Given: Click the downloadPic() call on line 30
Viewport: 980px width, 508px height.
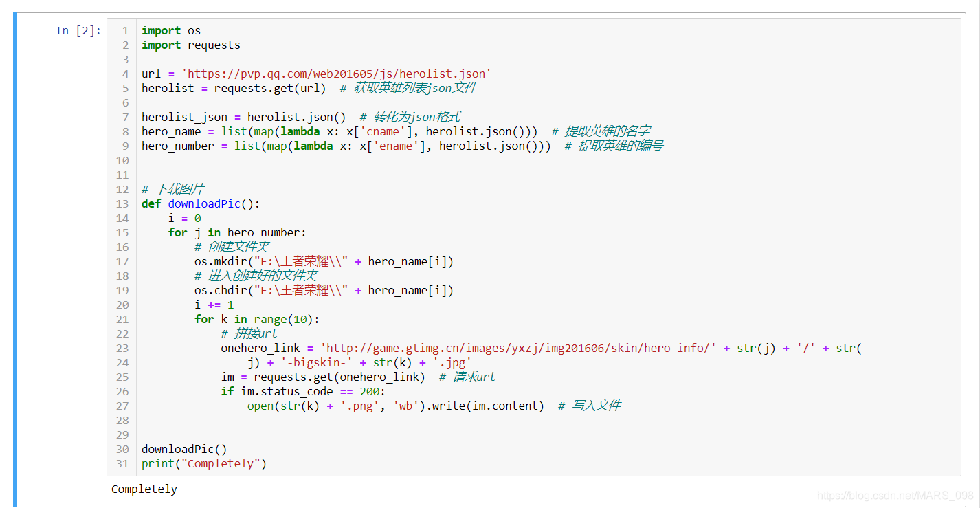Looking at the screenshot, I should click(184, 449).
